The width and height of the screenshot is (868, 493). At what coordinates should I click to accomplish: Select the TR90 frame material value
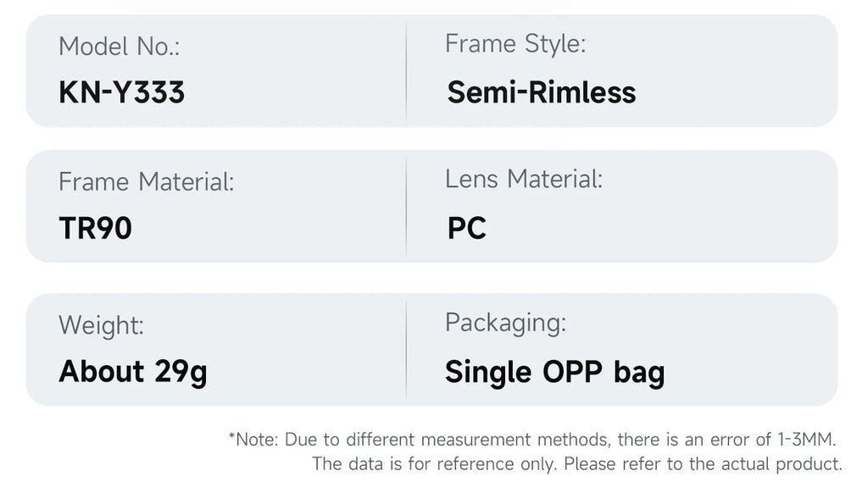(x=95, y=228)
